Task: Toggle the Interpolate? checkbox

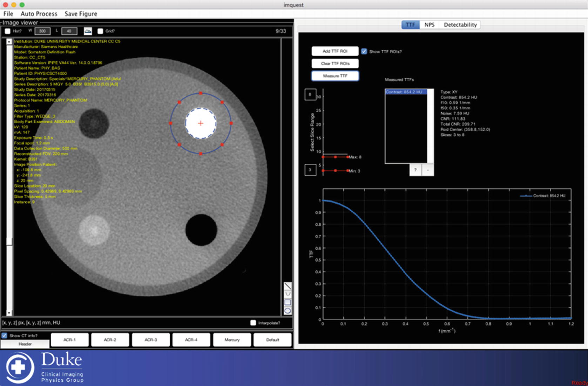Action: point(253,323)
